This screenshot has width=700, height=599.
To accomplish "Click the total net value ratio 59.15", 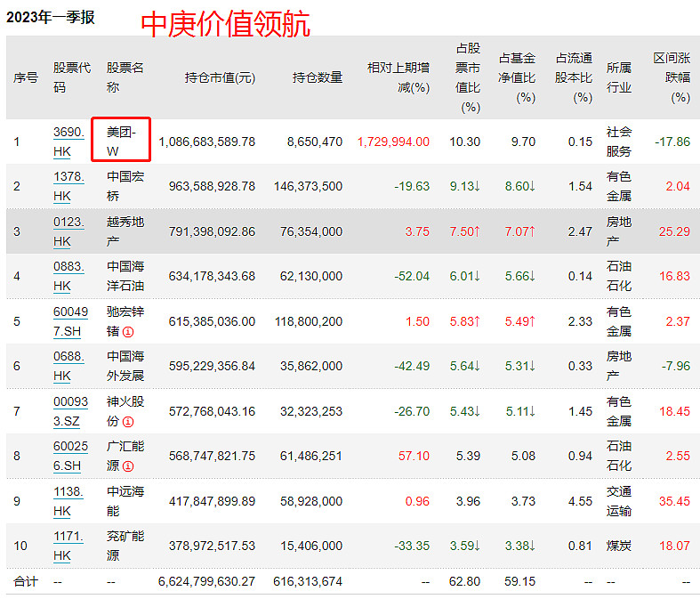I will [x=520, y=581].
